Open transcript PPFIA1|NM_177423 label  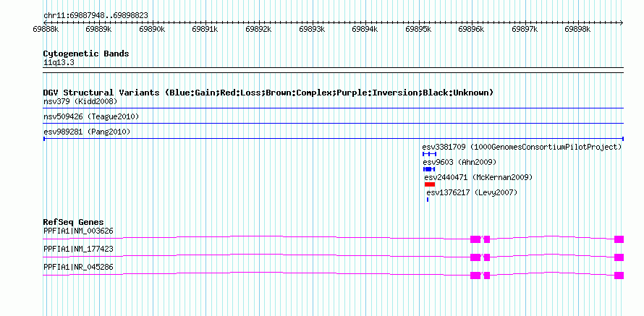point(78,249)
